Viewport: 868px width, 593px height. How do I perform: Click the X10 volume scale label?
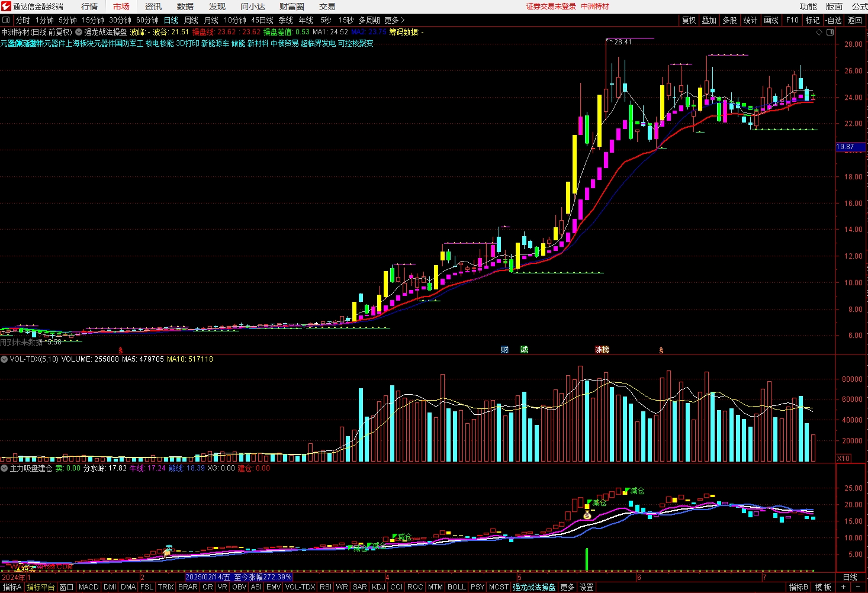click(844, 458)
